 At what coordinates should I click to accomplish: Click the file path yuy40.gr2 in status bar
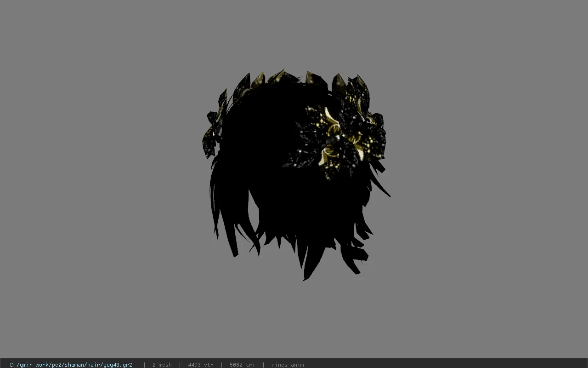(x=71, y=365)
